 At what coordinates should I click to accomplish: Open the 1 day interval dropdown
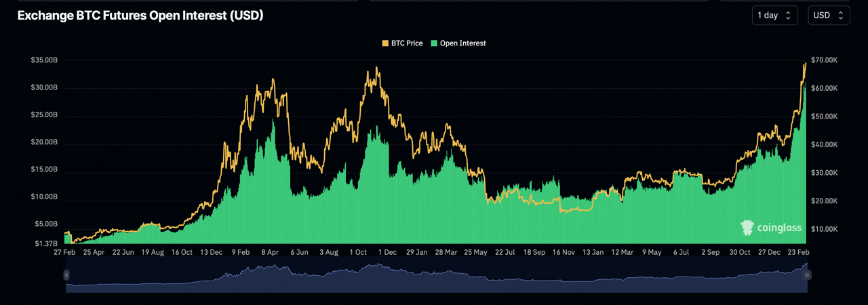(774, 15)
